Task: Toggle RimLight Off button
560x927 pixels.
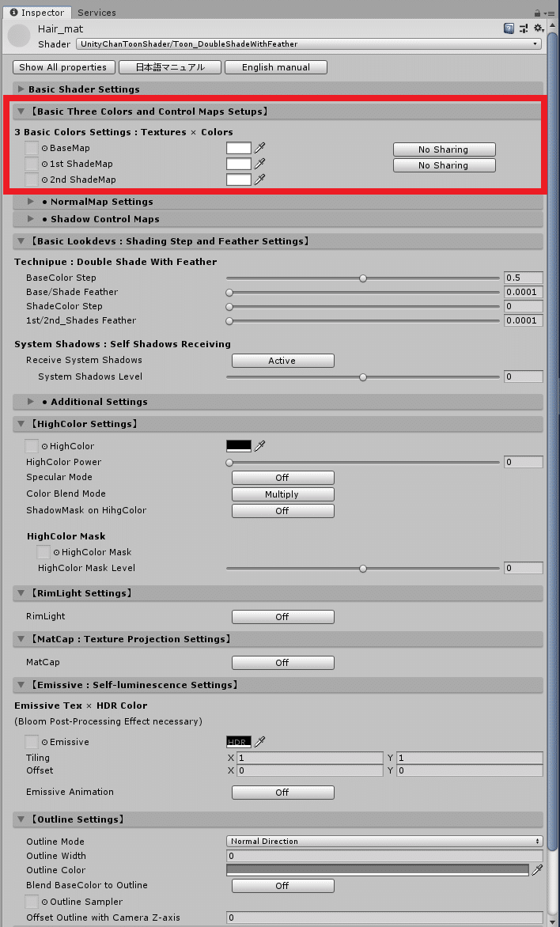Action: [x=282, y=617]
